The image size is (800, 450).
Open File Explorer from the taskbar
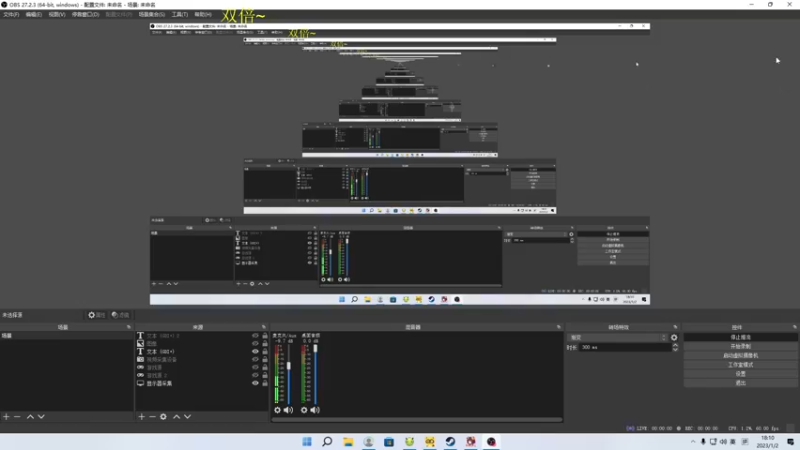(x=348, y=442)
